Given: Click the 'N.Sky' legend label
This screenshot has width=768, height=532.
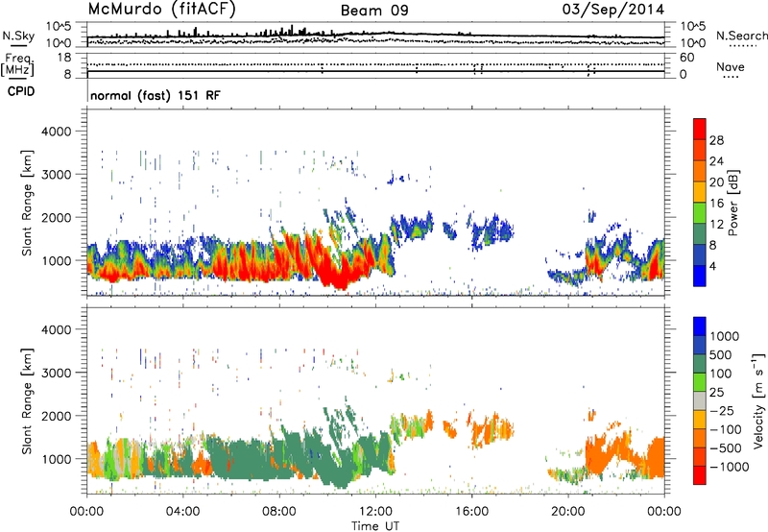Looking at the screenshot, I should (x=18, y=36).
